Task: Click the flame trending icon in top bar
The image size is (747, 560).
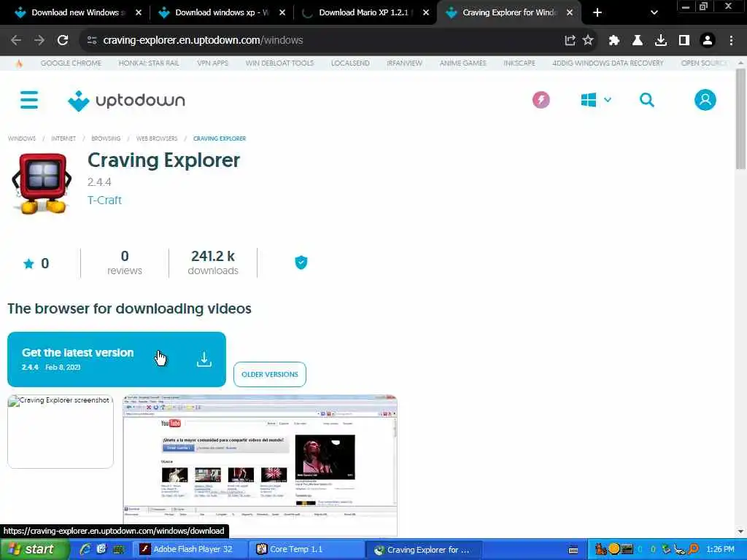Action: coord(19,63)
